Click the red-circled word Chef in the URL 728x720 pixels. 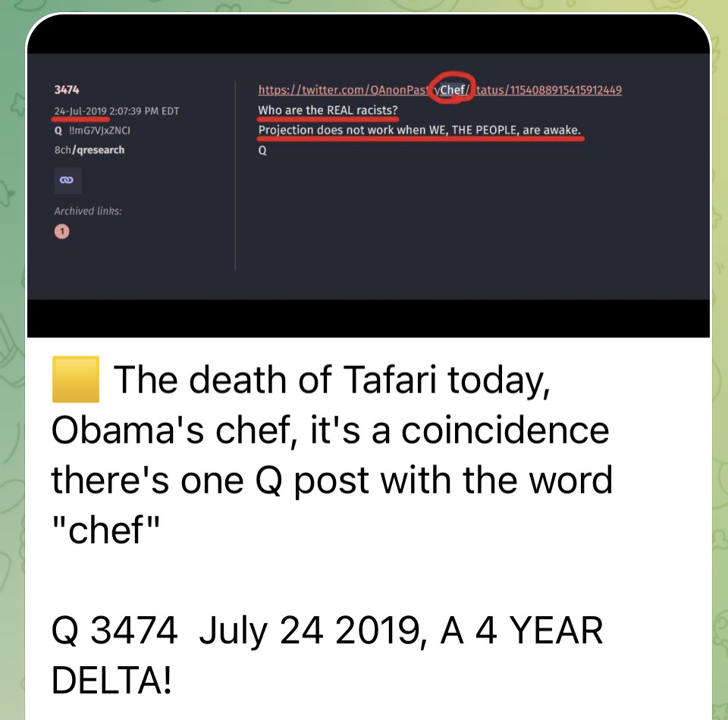coord(452,90)
